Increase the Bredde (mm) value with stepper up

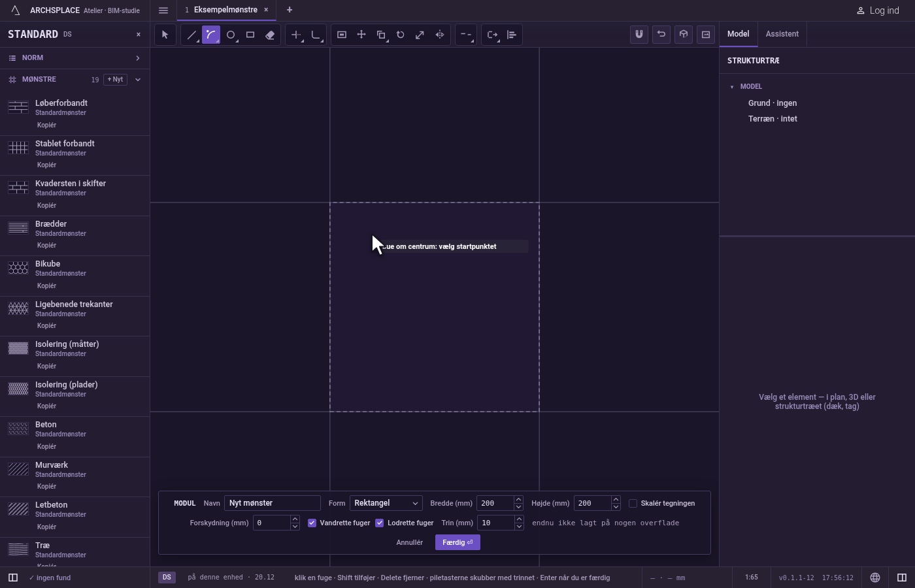point(518,500)
